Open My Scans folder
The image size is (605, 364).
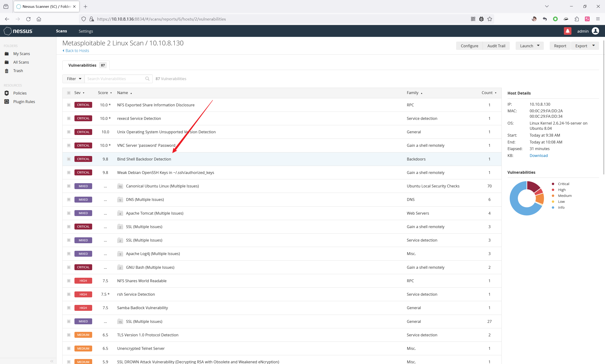coord(22,54)
